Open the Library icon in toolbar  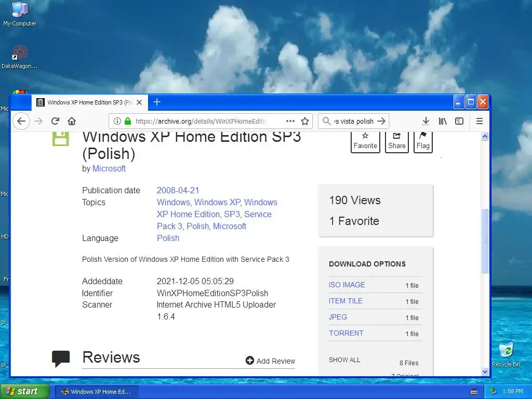coord(443,121)
